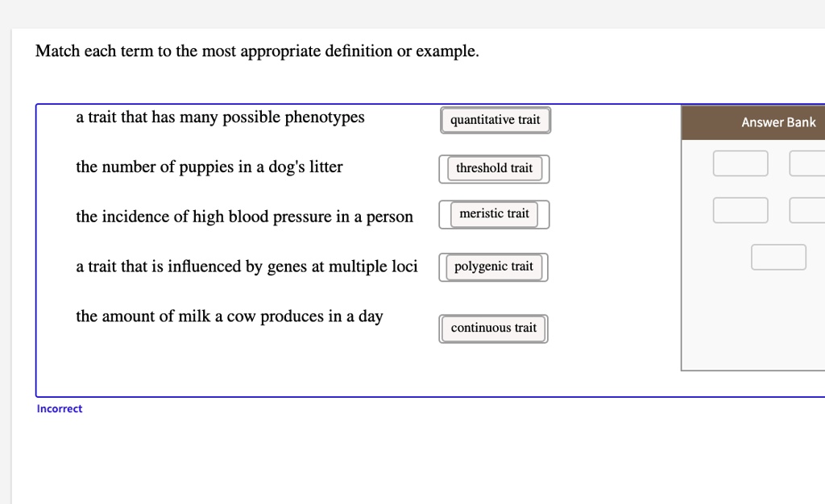825x504 pixels.
Task: Click the empty slot below the others
Action: pos(778,256)
